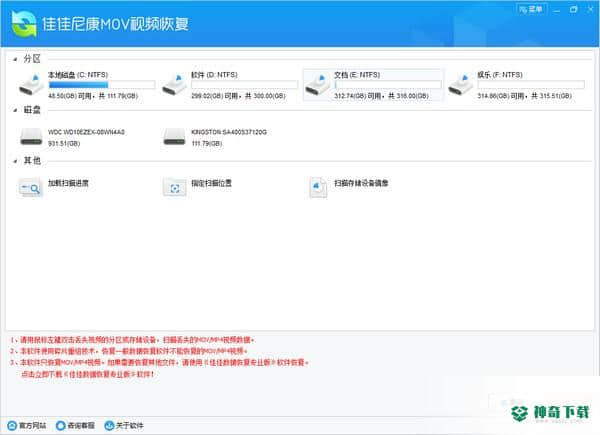Click the download link for 佳佳数据恢复专业版
This screenshot has height=435, width=600.
(x=87, y=374)
